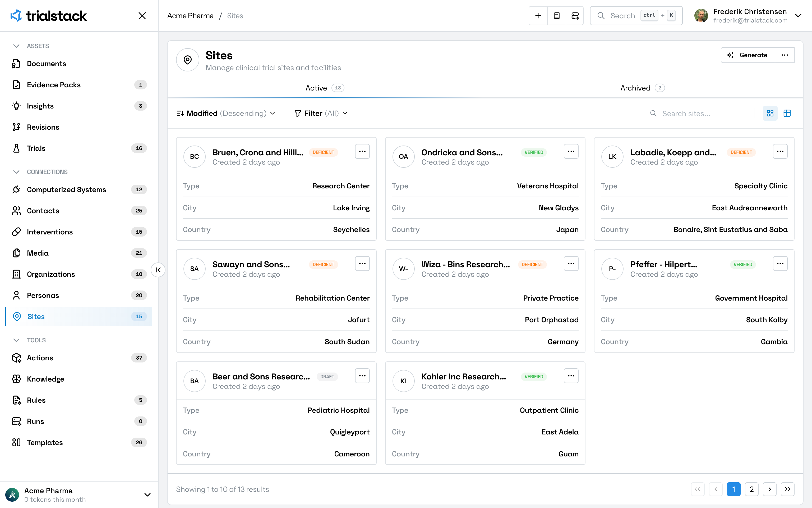Image resolution: width=812 pixels, height=508 pixels.
Task: Open Documents in the sidebar
Action: tap(79, 63)
